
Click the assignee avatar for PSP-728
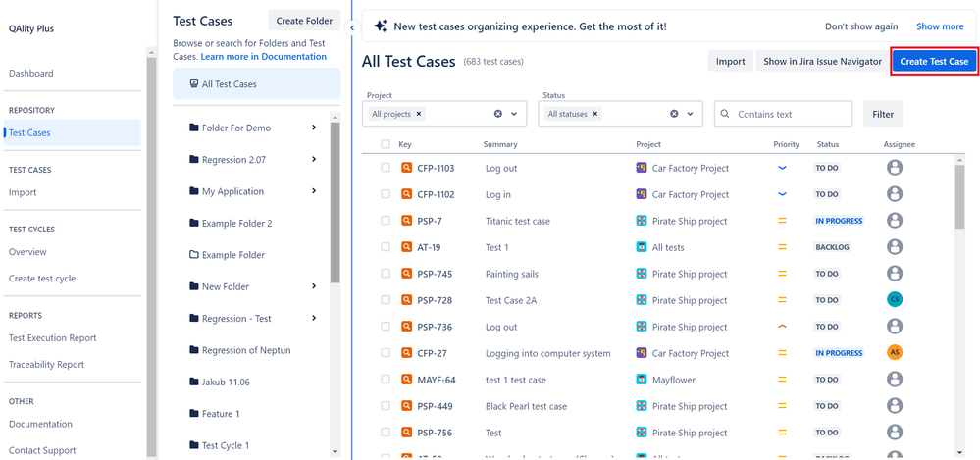click(x=894, y=300)
